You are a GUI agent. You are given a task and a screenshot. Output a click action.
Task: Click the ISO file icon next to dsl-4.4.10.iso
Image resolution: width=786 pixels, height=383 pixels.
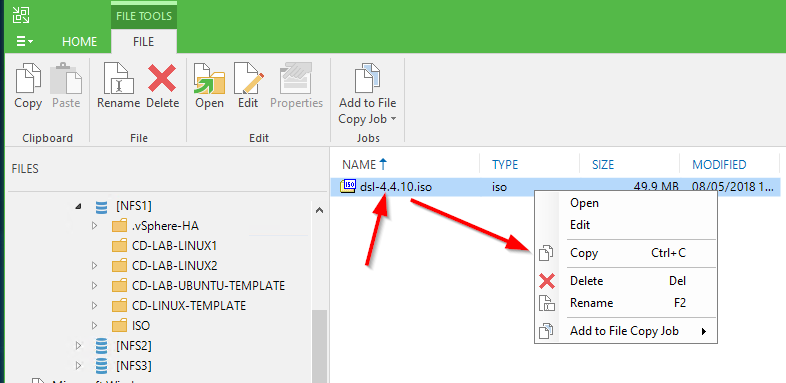pos(348,186)
